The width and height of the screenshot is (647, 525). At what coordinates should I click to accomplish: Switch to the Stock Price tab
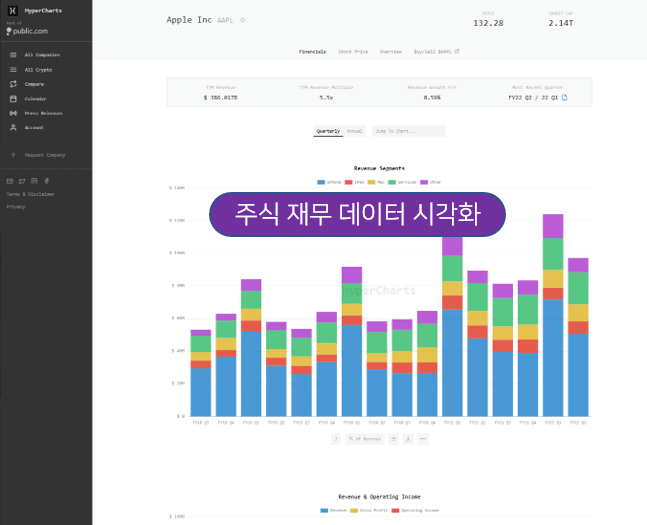353,52
